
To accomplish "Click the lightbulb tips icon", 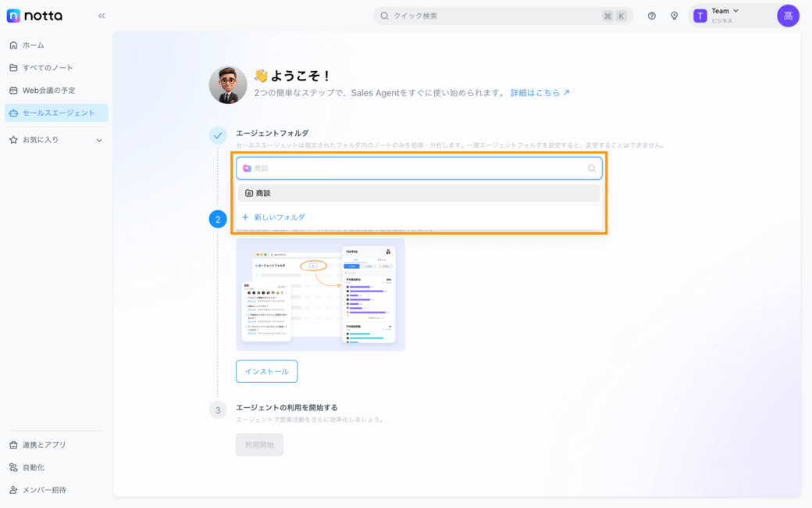I will tap(675, 16).
